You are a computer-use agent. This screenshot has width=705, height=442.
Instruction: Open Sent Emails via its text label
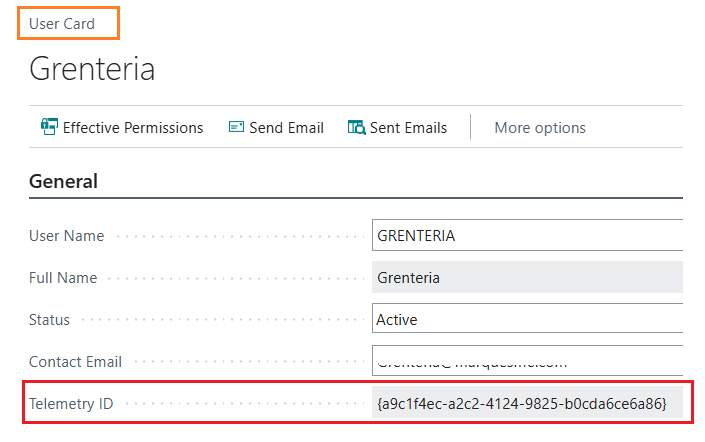408,127
